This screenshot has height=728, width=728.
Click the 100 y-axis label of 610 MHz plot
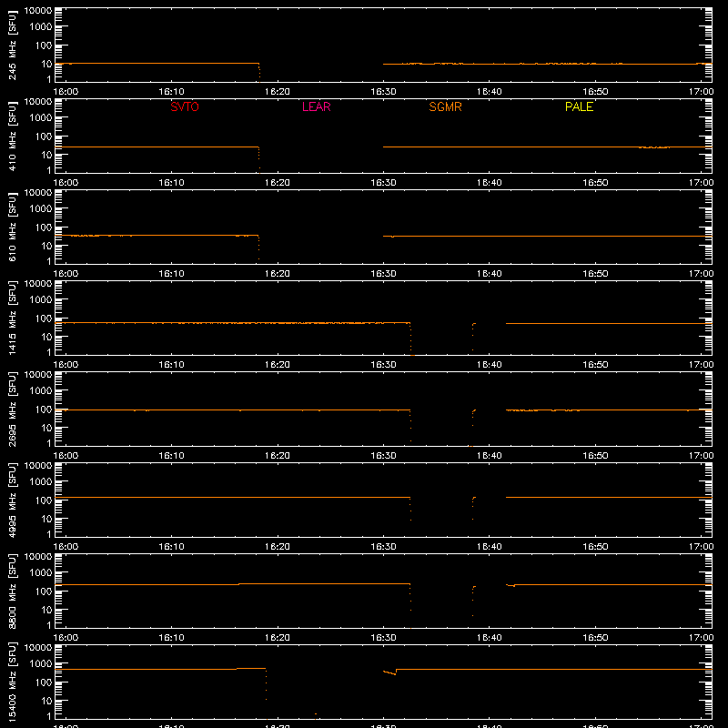[44, 227]
